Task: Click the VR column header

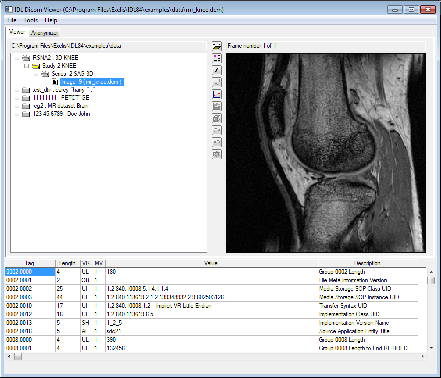Action: pos(86,263)
